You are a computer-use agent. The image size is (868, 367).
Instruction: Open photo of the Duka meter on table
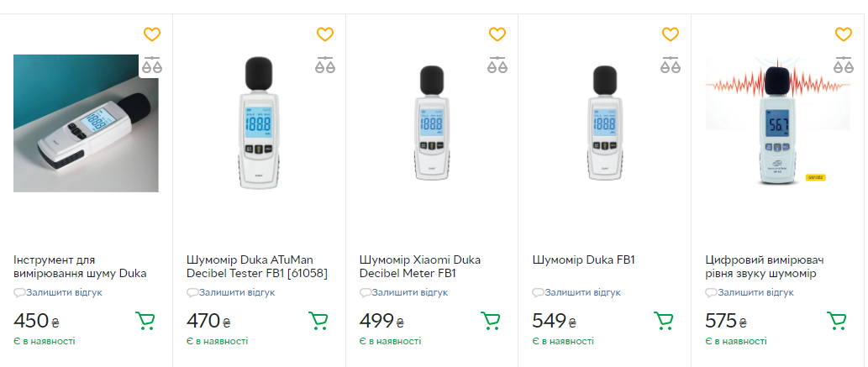point(86,123)
